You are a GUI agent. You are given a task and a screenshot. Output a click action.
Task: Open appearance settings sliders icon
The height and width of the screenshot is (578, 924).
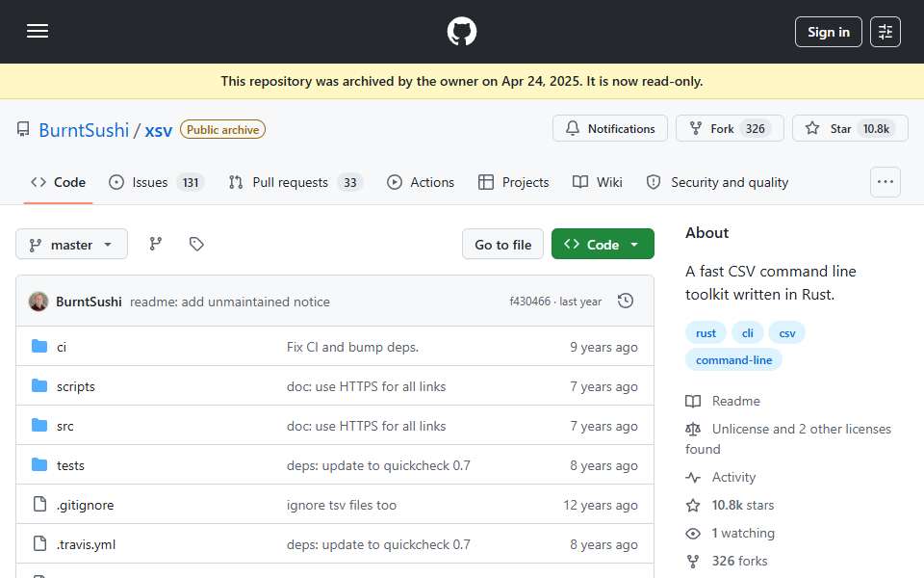point(885,32)
